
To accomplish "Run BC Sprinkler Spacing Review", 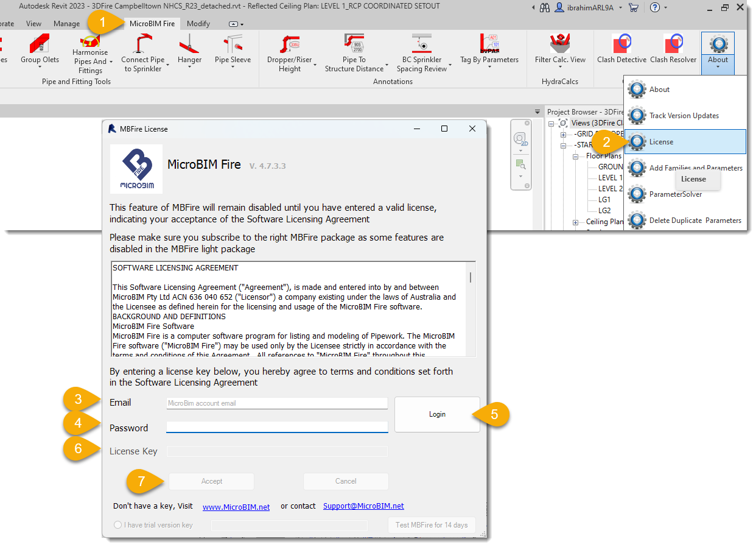I will click(422, 53).
